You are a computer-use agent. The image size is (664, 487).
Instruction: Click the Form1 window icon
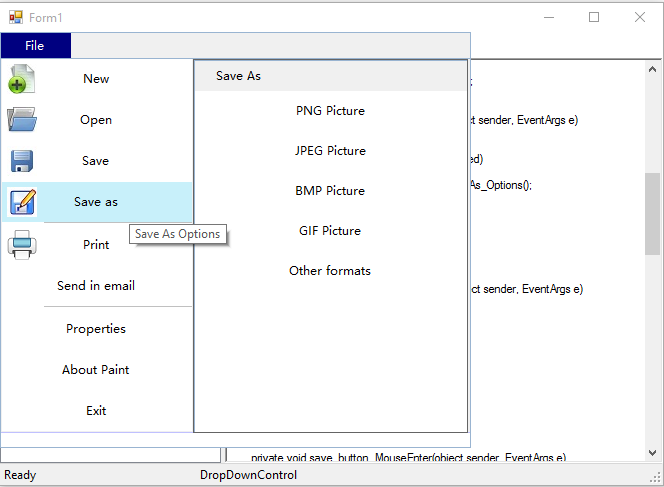click(16, 16)
